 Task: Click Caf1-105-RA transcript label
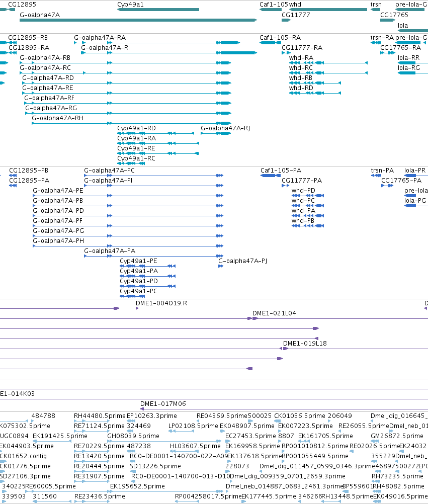(x=280, y=38)
